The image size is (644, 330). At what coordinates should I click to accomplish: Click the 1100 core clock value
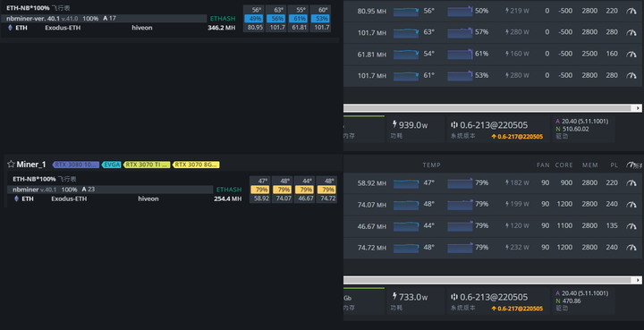564,225
